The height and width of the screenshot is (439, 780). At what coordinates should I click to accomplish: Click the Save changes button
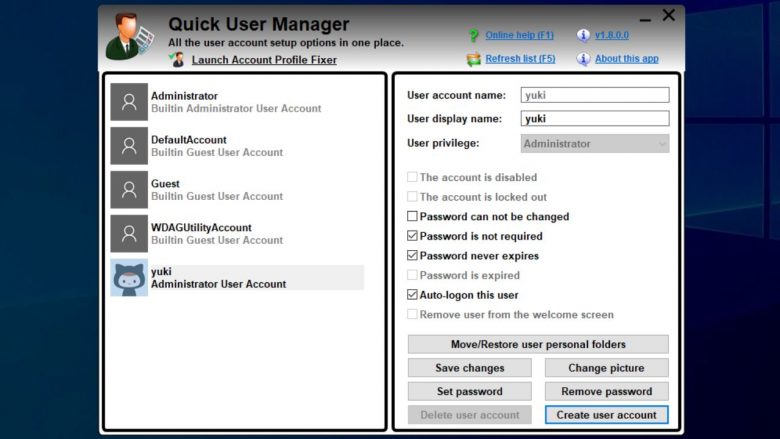tap(470, 368)
